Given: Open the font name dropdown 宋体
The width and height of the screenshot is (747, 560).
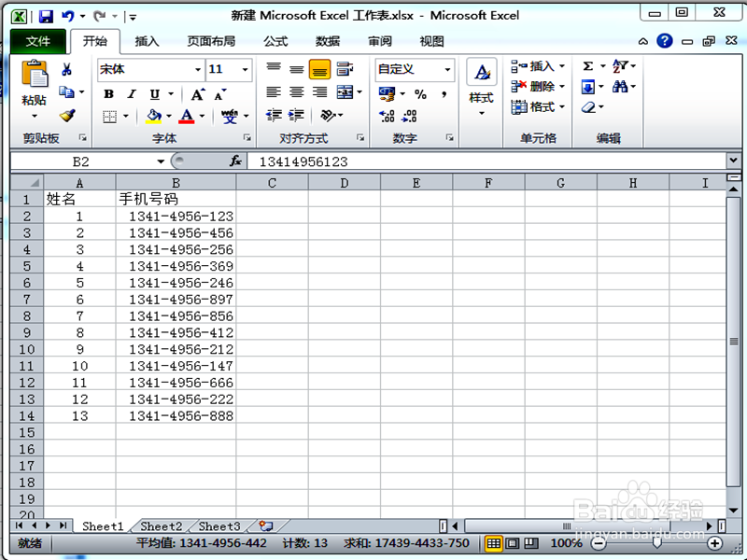Looking at the screenshot, I should pyautogui.click(x=198, y=69).
